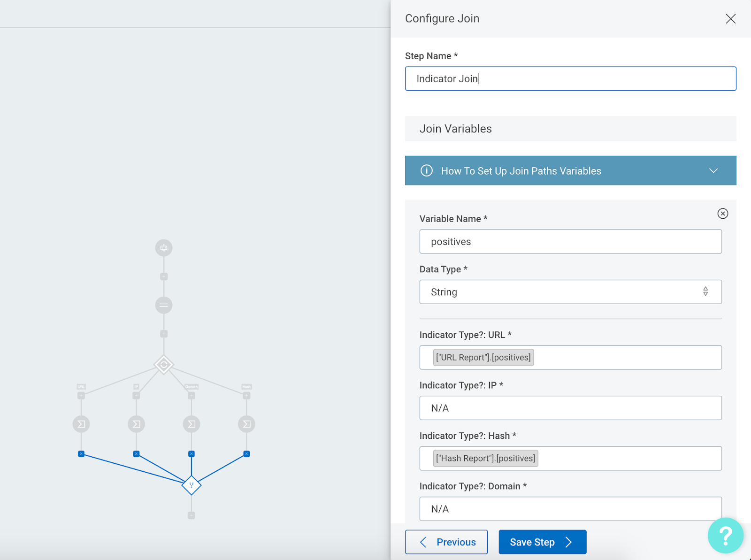
Task: Open the Data Type String dropdown
Action: click(570, 292)
